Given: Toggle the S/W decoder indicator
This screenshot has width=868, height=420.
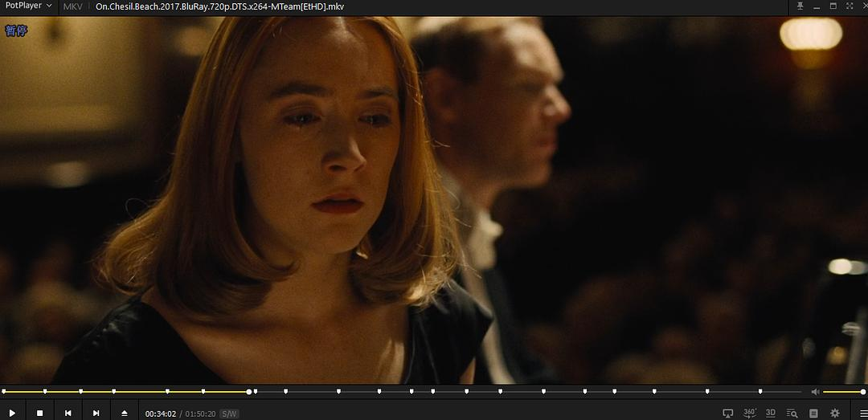Looking at the screenshot, I should tap(229, 414).
